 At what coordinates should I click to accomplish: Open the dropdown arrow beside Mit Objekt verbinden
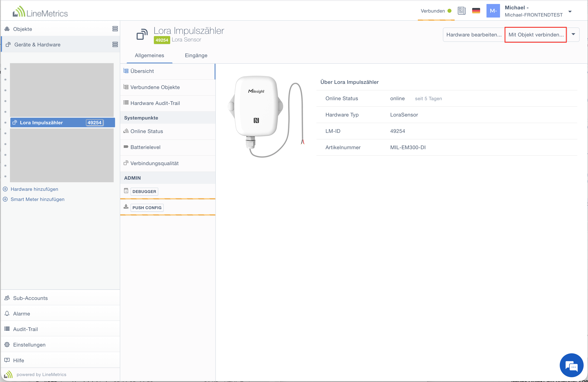[x=573, y=34]
